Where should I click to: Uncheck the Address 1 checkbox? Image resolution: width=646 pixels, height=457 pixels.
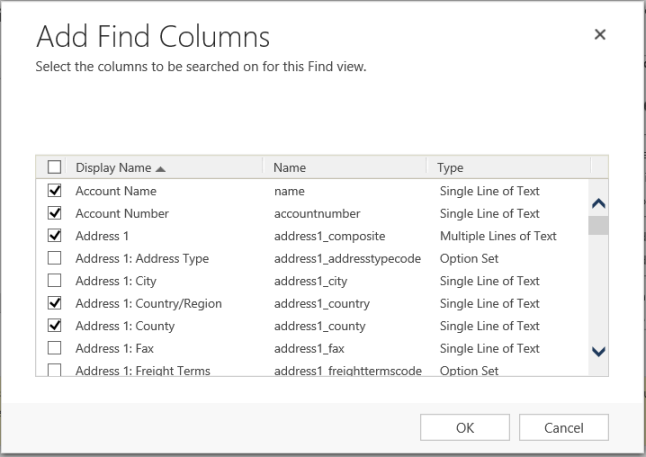coord(54,236)
